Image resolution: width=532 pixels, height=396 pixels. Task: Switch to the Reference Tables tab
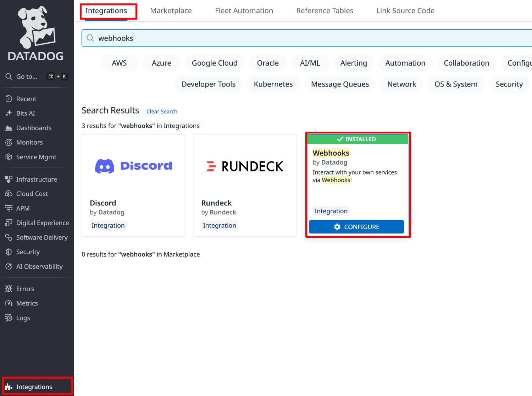[325, 11]
